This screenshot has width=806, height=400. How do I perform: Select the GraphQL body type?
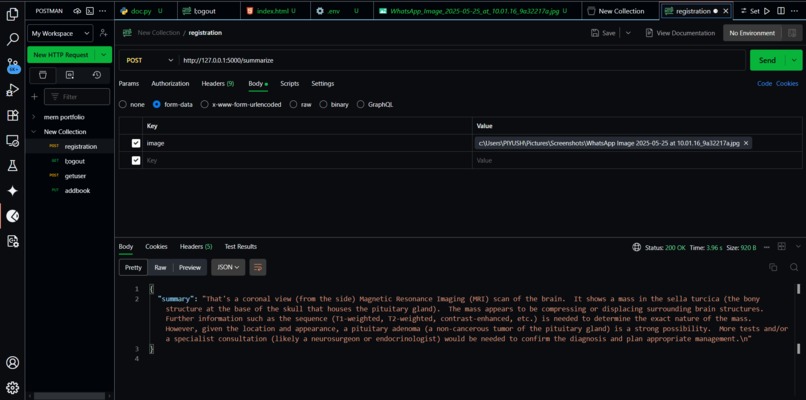coord(360,104)
